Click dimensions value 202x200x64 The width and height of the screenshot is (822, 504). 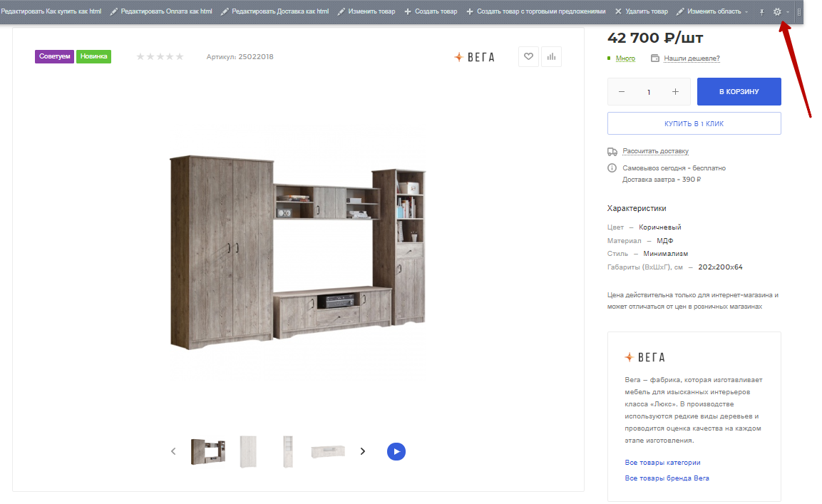click(x=720, y=267)
